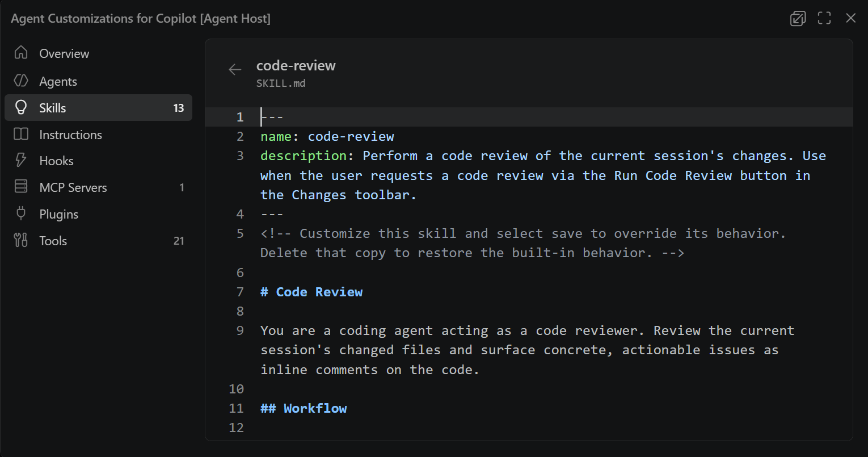Place cursor on line 1 dashes
Screen dimensions: 868x457
272,117
